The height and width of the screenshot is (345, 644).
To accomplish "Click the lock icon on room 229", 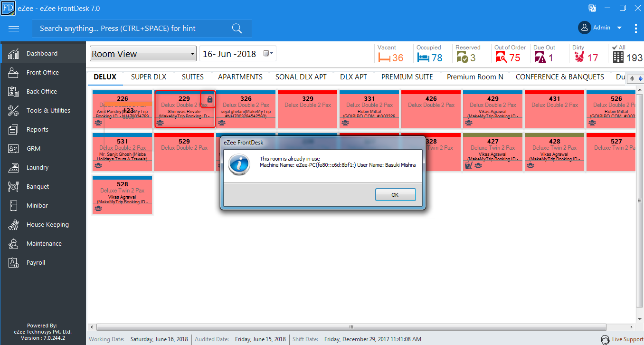I will click(210, 99).
